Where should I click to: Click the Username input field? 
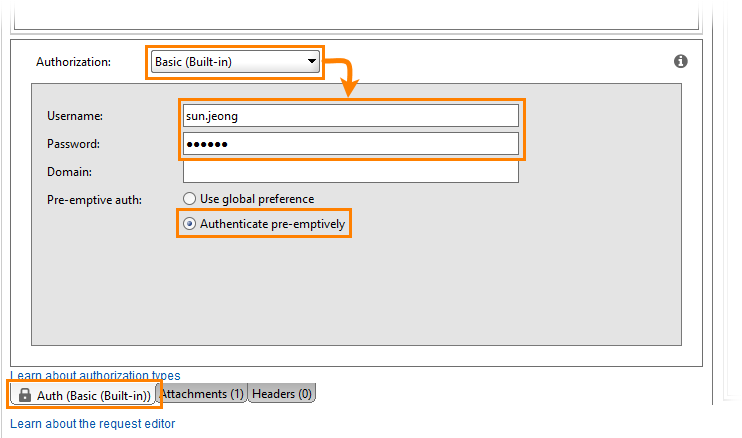coord(351,116)
